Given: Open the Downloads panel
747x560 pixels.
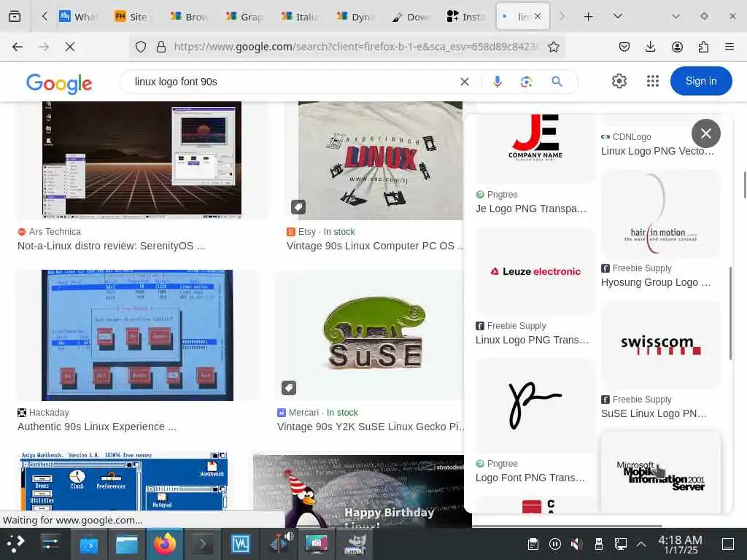Looking at the screenshot, I should 650,47.
